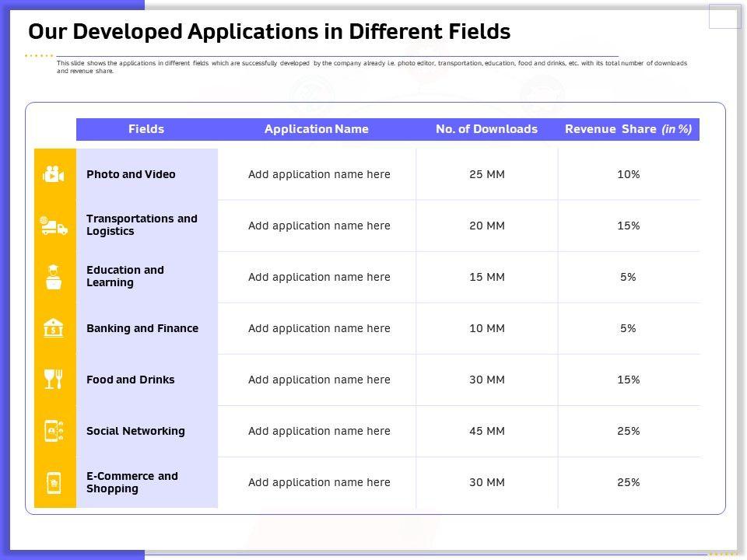Click the slide title text

point(269,32)
